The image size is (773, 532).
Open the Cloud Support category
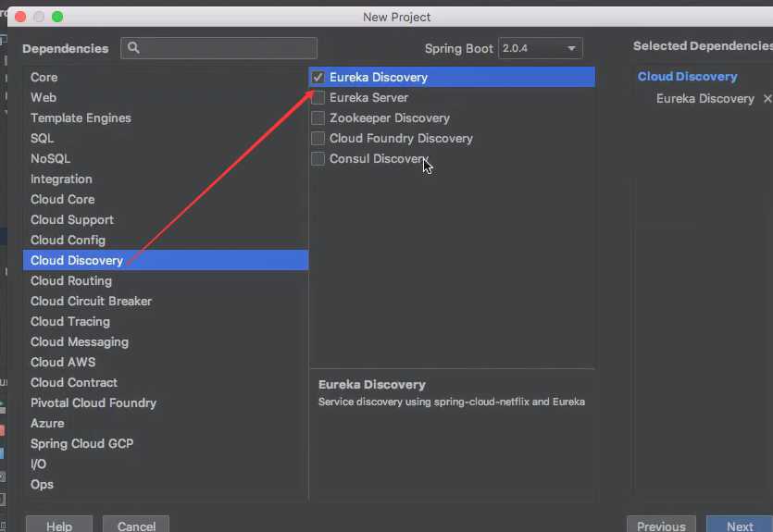click(x=165, y=219)
